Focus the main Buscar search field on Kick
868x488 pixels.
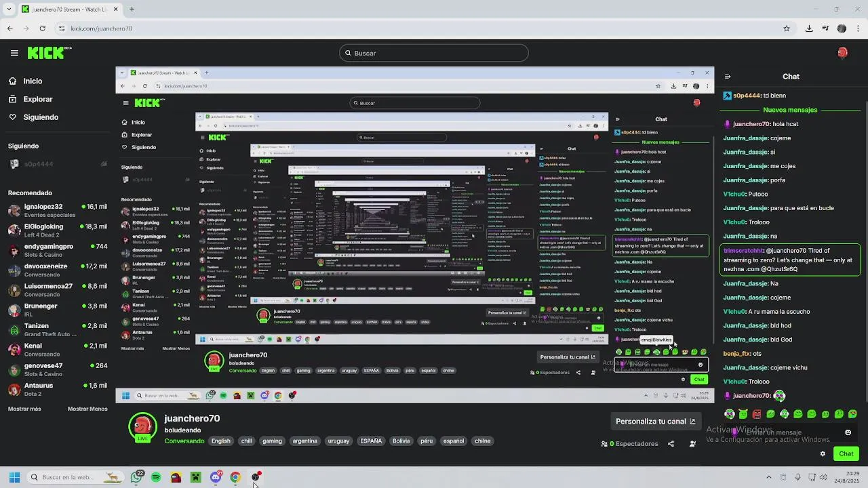point(434,53)
